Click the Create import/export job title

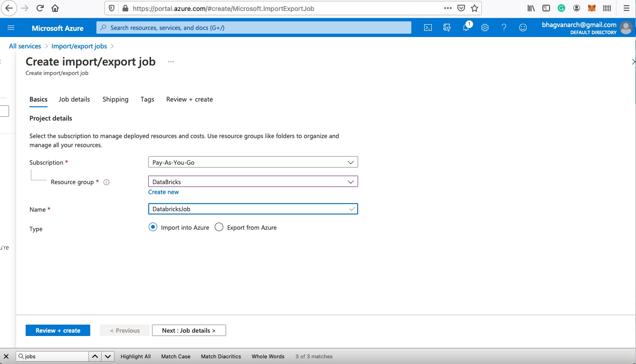pos(91,62)
